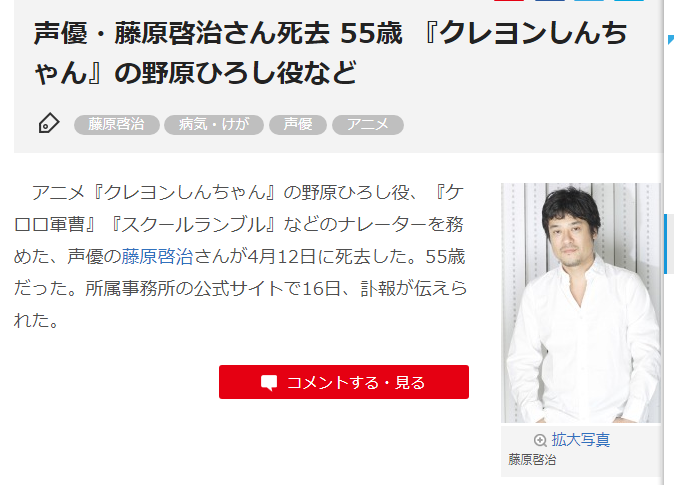The image size is (674, 485).
Task: Click the 藤原啓治 caption under the photo
Action: point(532,460)
